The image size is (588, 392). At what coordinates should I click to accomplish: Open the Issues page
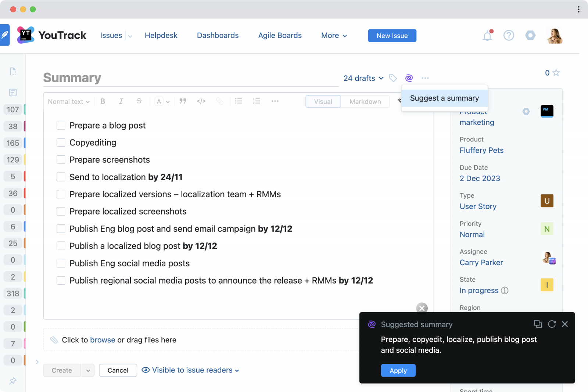coord(111,36)
